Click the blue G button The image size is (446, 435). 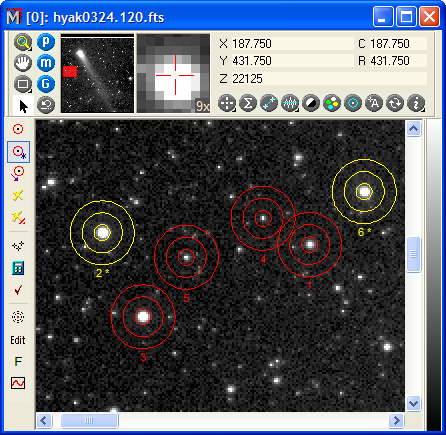46,84
